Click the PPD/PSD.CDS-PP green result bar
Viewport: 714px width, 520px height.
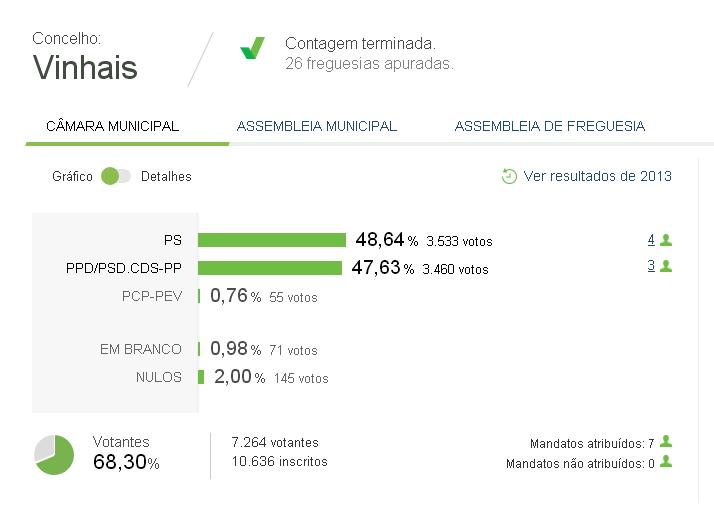270,268
